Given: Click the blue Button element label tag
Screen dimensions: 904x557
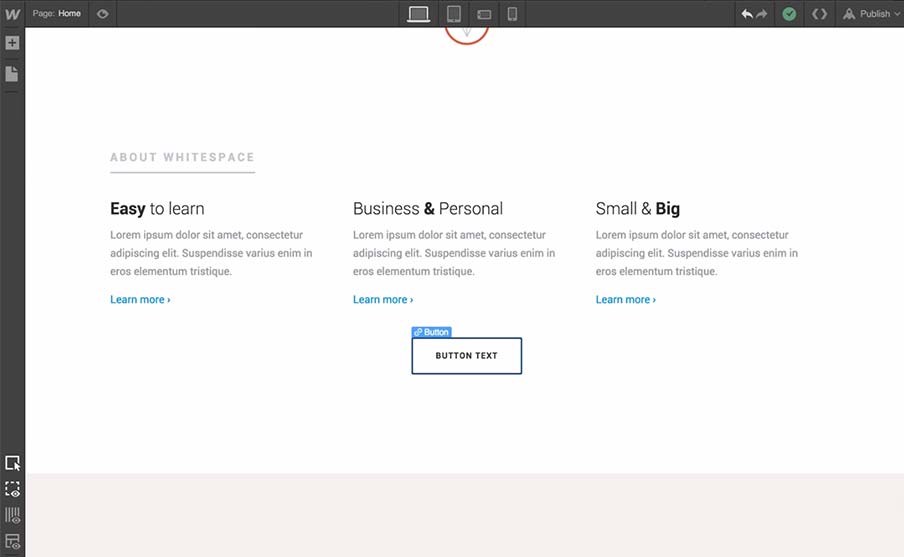Looking at the screenshot, I should point(431,332).
